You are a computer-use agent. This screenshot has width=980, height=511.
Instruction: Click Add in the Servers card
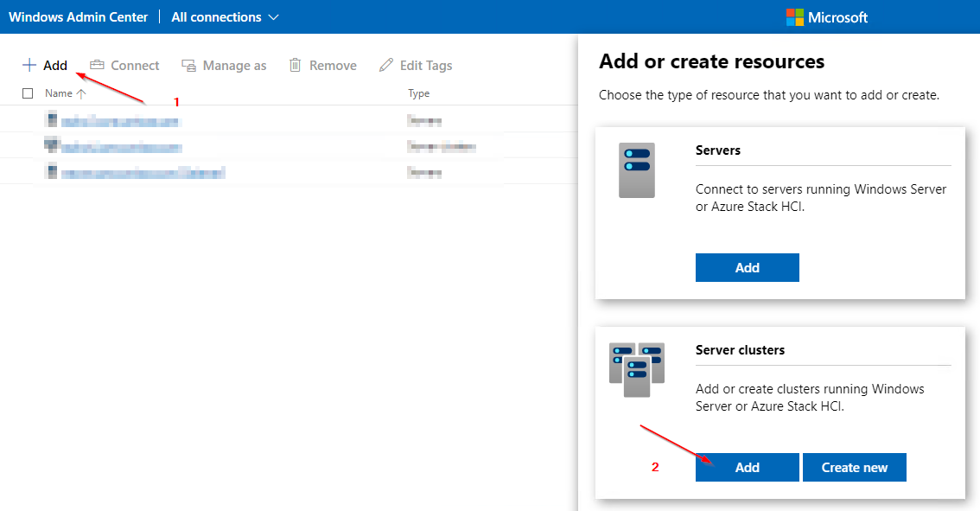pyautogui.click(x=748, y=268)
